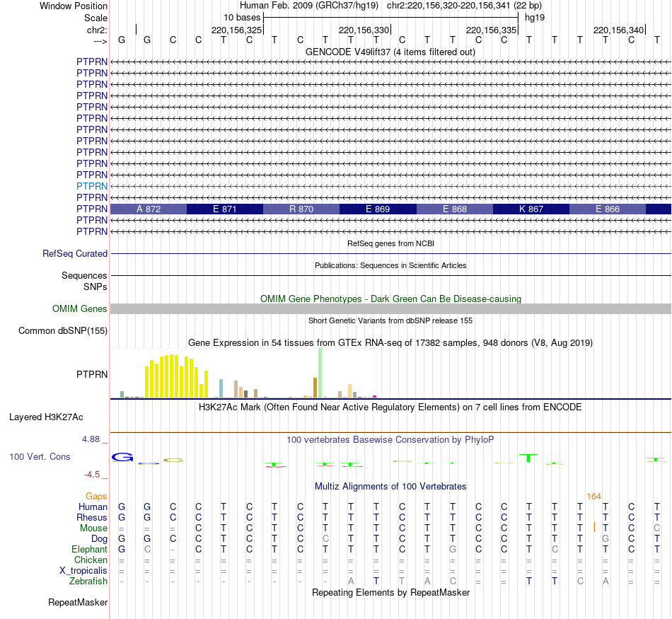Click position label 220,156,335 on the ruler

click(x=491, y=30)
